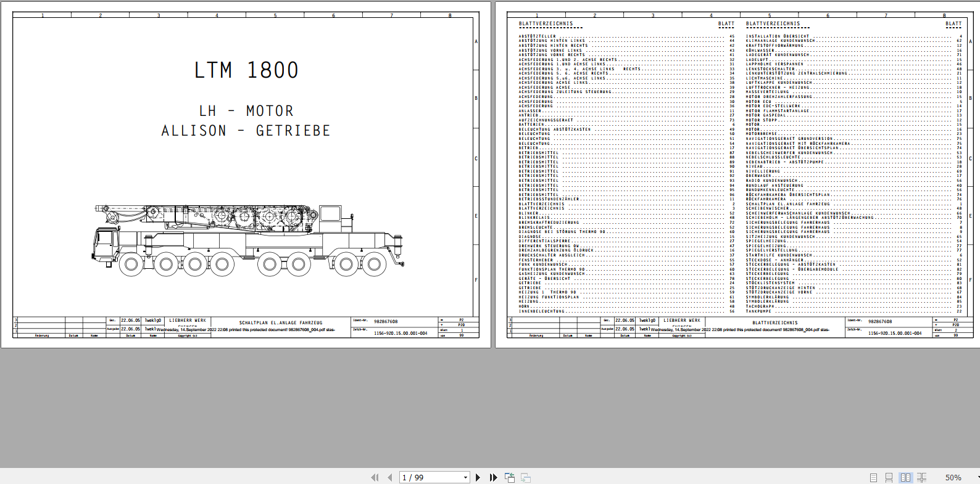Switch to single page layout
Screen dimensions: 980x484
pyautogui.click(x=873, y=477)
